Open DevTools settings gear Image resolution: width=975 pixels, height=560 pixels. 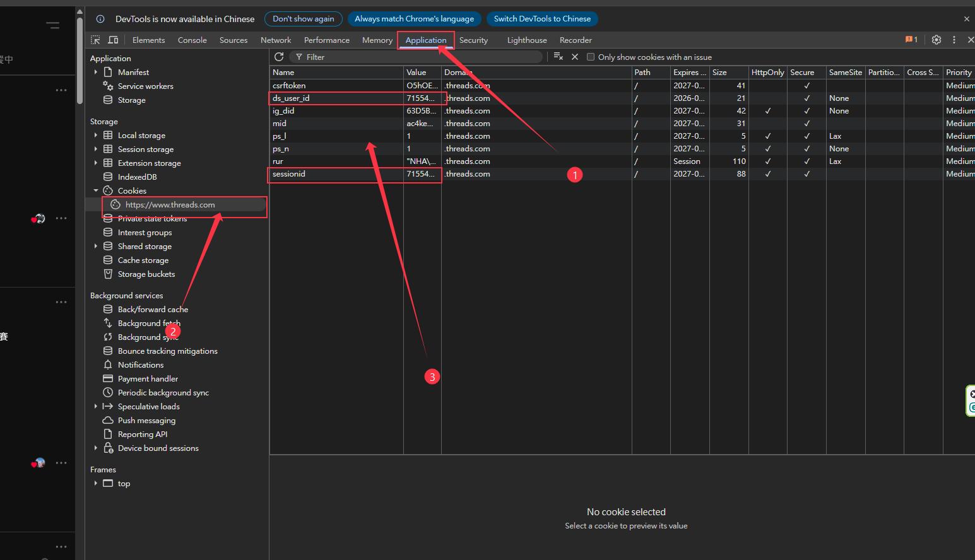coord(937,40)
